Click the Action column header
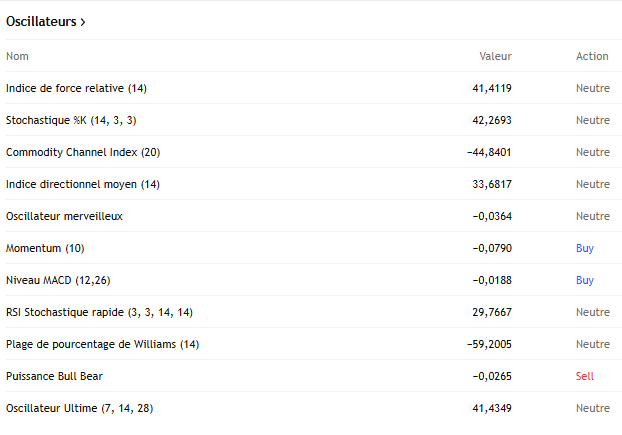The image size is (622, 435). [592, 56]
